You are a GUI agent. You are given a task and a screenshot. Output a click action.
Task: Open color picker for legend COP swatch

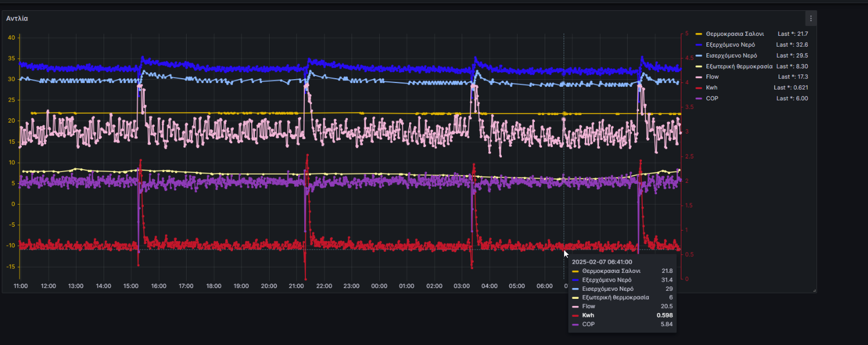click(x=699, y=99)
